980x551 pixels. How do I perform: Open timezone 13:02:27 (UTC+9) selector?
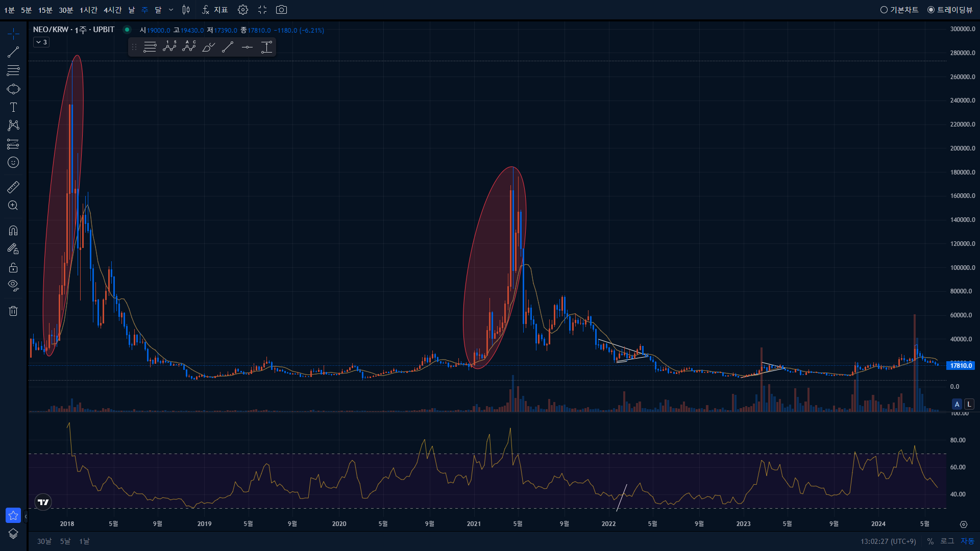888,541
